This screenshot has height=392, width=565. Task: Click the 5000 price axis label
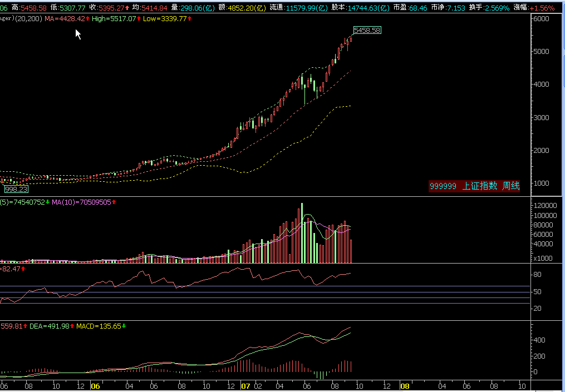pyautogui.click(x=542, y=52)
